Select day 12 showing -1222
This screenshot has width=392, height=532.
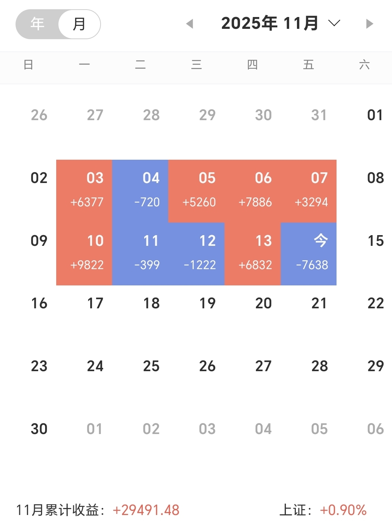(x=196, y=254)
